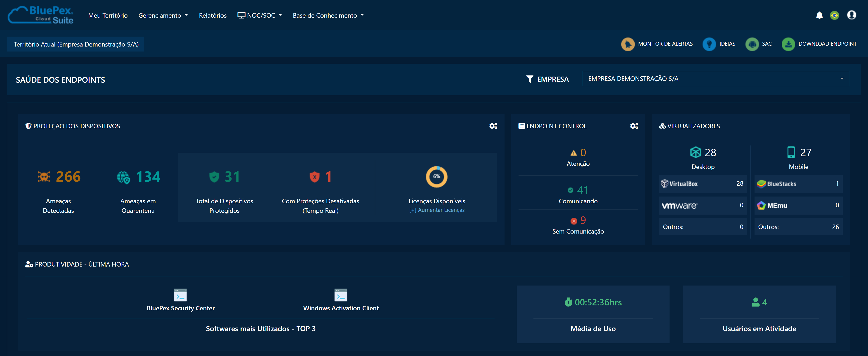Click the Mobile Outros row showing 26

798,227
